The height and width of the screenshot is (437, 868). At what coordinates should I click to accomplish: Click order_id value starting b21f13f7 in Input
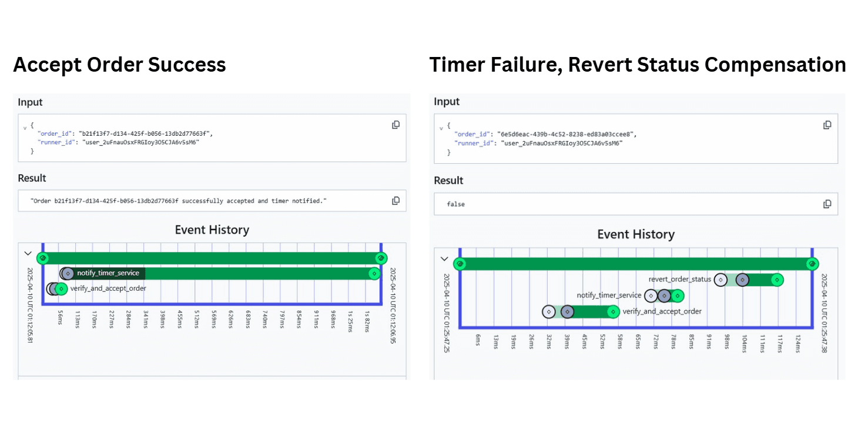146,133
